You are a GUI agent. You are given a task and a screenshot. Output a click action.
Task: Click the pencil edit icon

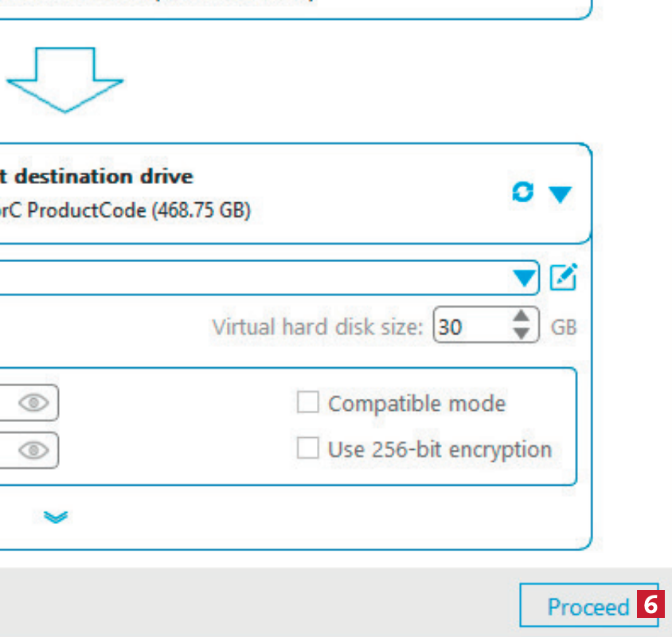point(564,277)
